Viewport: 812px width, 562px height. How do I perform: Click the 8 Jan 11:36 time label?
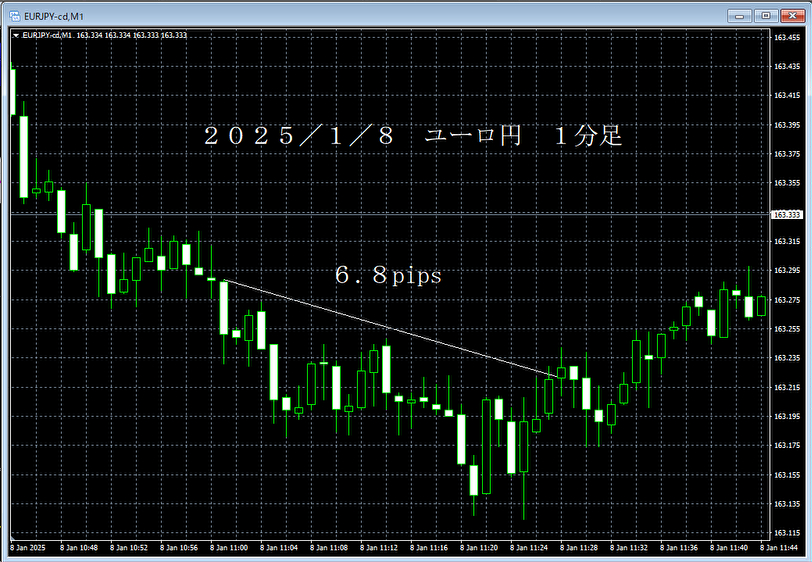[x=679, y=547]
